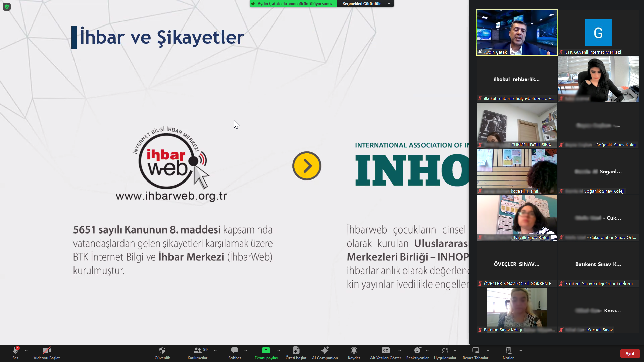Open the Sohbet chat panel
This screenshot has width=644, height=362.
[x=235, y=353]
